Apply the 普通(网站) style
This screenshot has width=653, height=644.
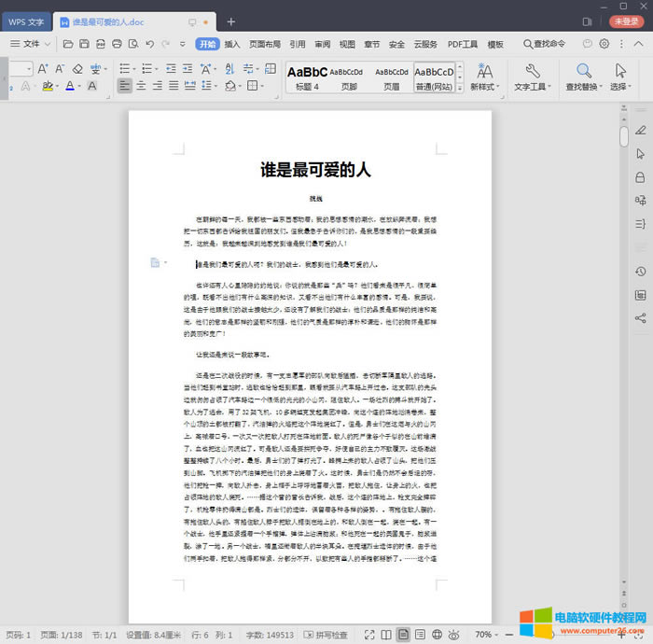(434, 77)
